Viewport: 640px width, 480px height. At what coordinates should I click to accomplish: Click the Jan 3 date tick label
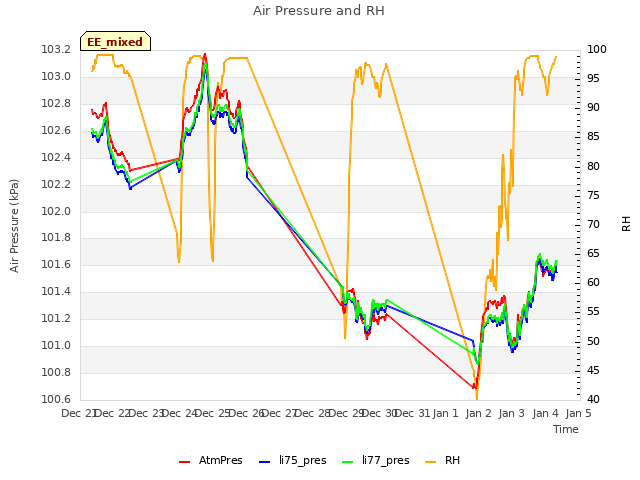pyautogui.click(x=511, y=413)
